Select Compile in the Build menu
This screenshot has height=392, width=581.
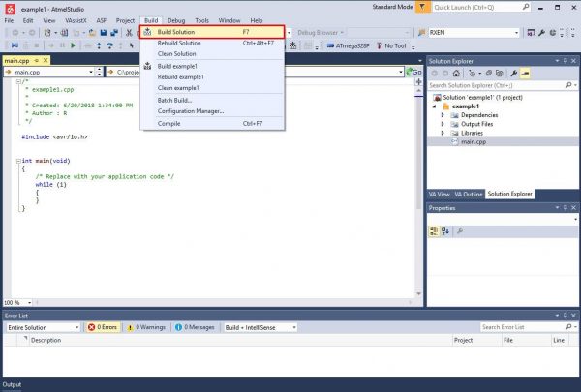click(212, 123)
